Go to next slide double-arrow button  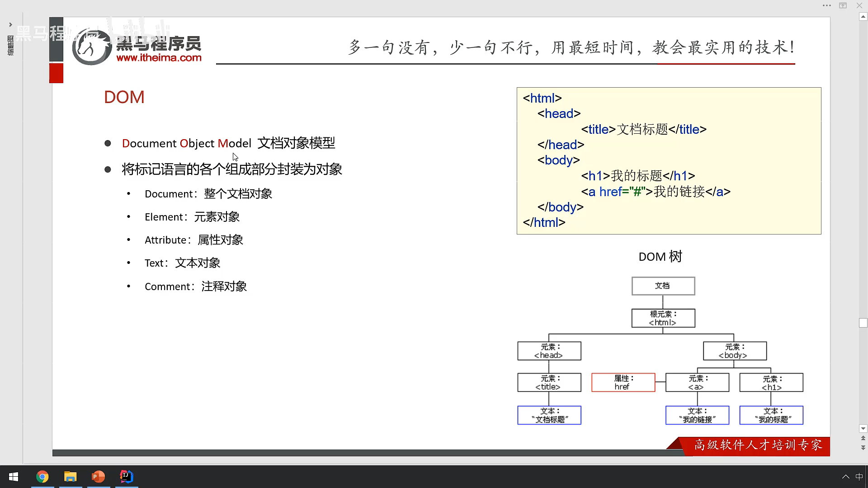pyautogui.click(x=863, y=447)
